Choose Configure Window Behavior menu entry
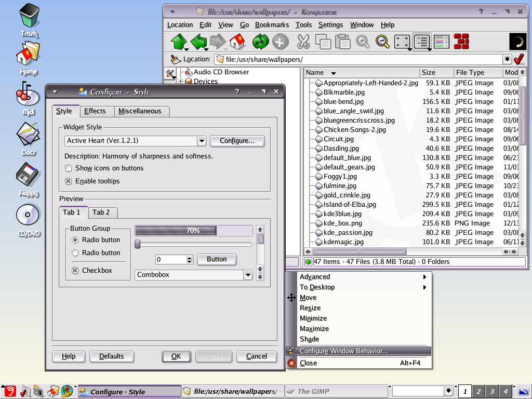The width and height of the screenshot is (532, 399). pos(359,351)
